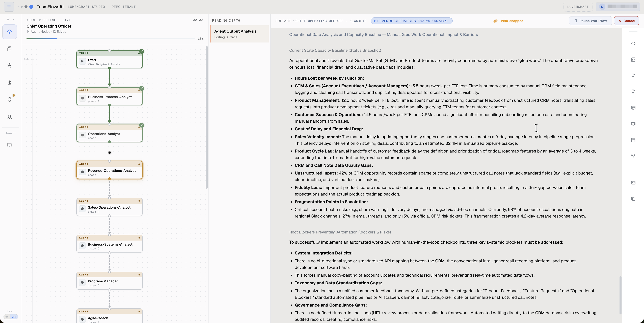Click the pipeline progress bar at 18%
Viewport: 644px width, 323px height.
click(111, 39)
